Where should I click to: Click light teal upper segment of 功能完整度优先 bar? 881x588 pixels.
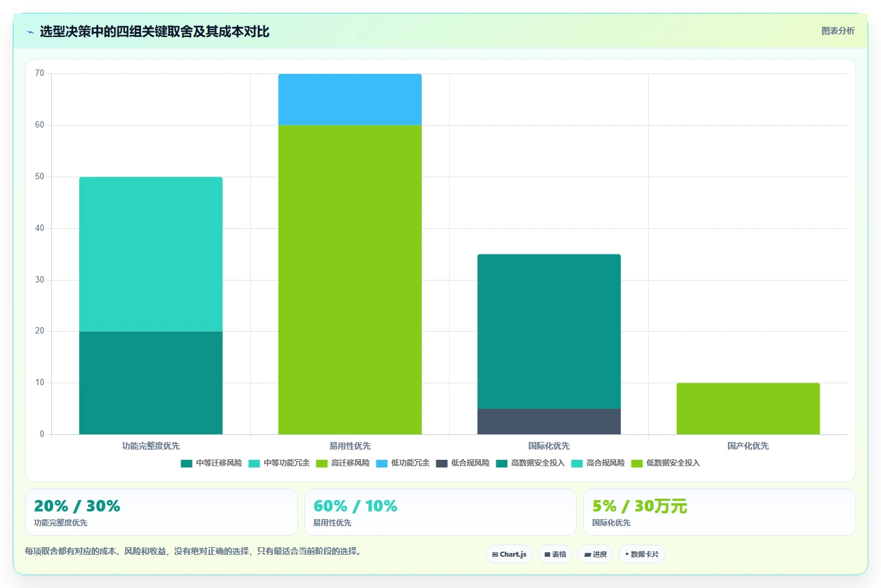151,254
